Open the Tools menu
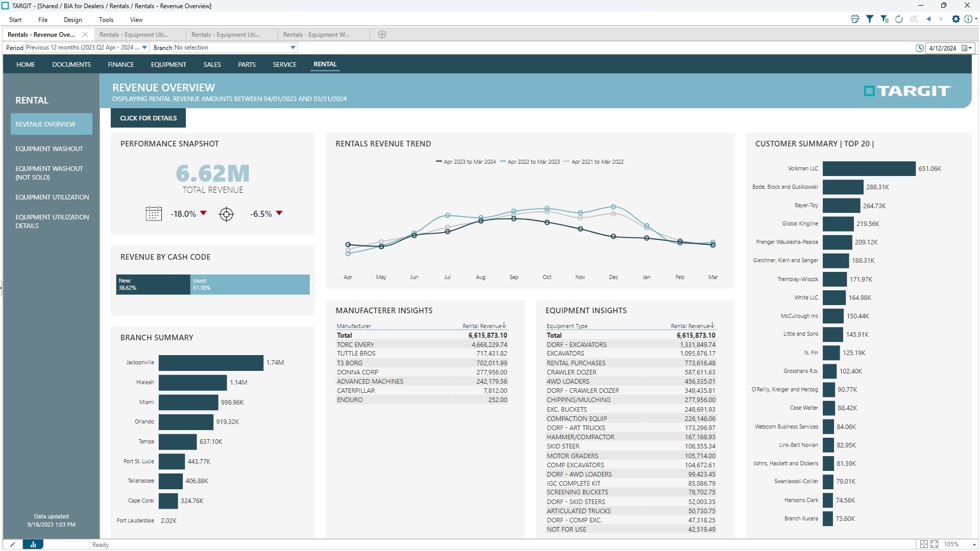The image size is (980, 551). 106,20
